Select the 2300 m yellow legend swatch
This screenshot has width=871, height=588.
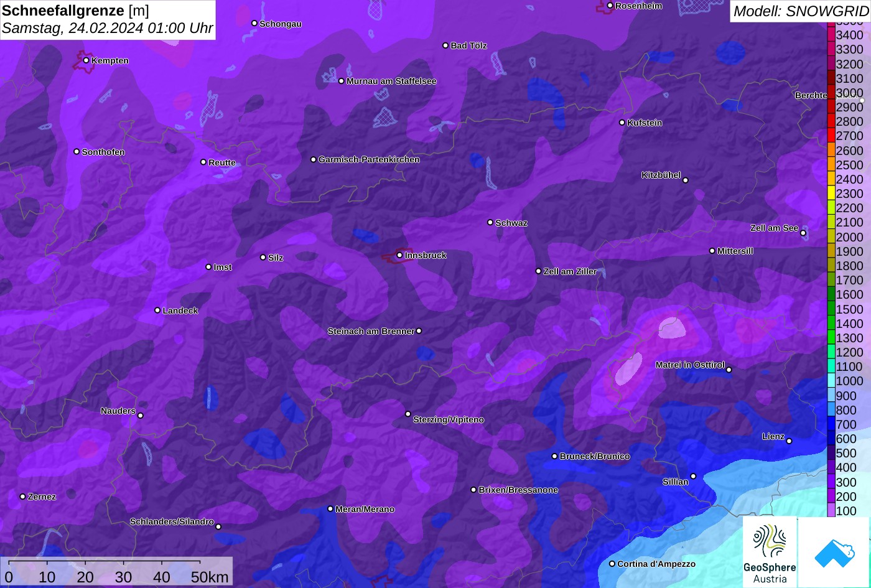click(x=831, y=194)
